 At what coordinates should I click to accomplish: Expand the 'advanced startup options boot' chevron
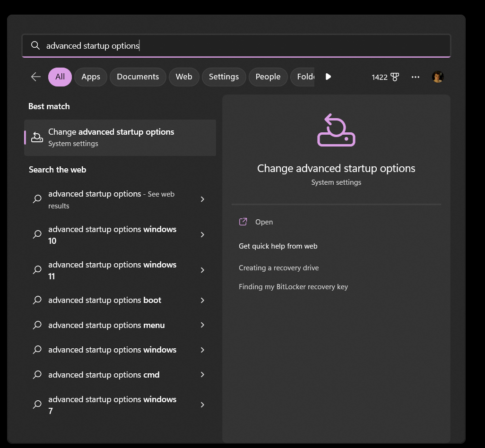202,301
